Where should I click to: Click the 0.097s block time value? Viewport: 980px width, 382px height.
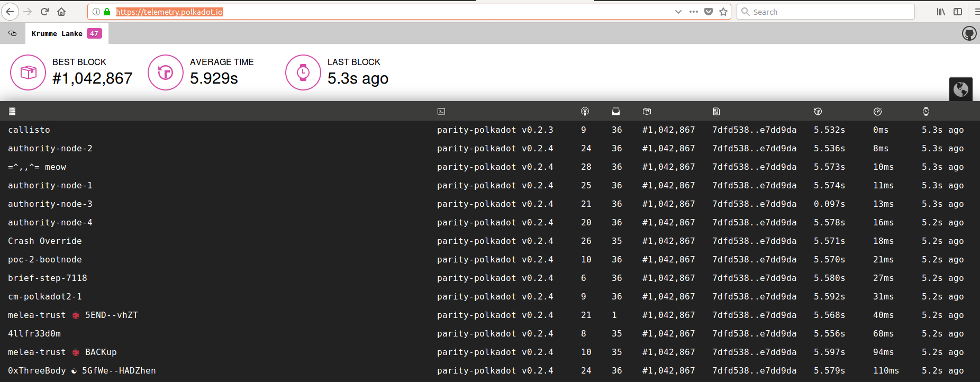(829, 204)
